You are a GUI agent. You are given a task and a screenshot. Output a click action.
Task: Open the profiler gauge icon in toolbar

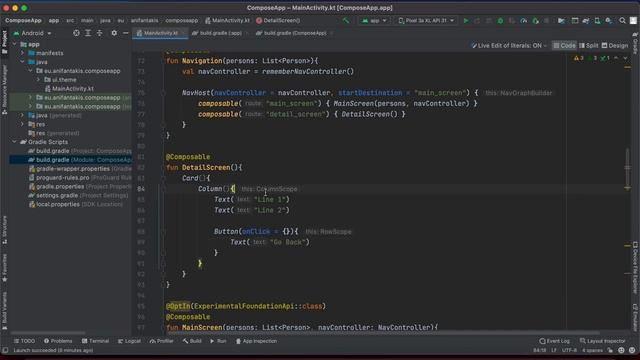click(x=523, y=20)
